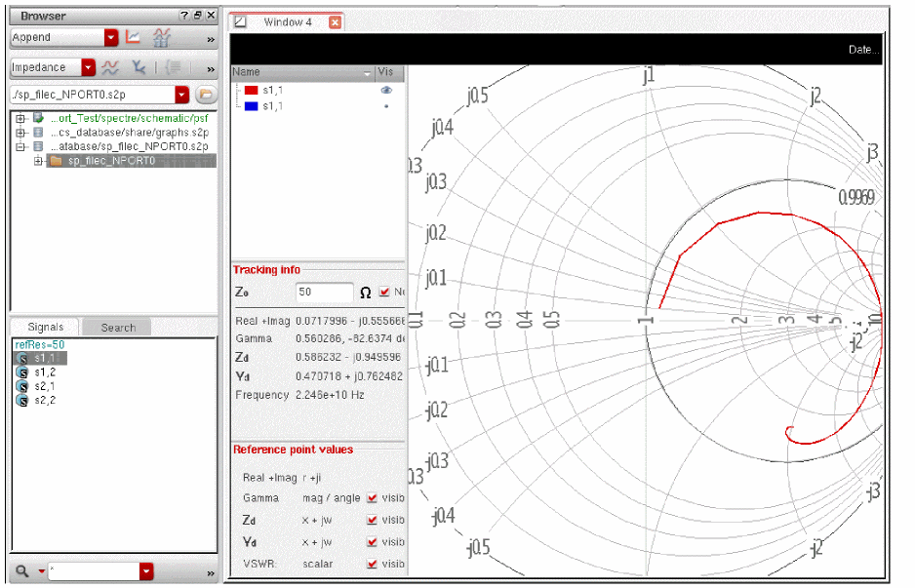Toggle the checkbox next to Z0 ohm

point(384,292)
